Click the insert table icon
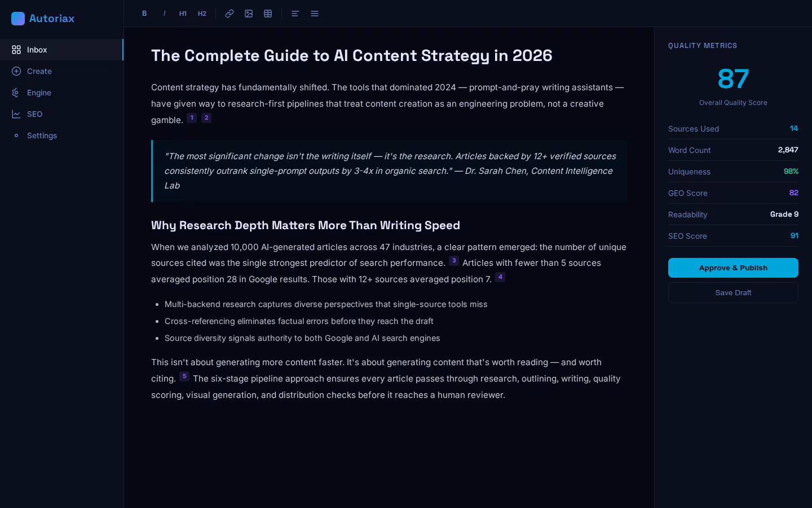Viewport: 812px width, 508px height. pos(268,14)
